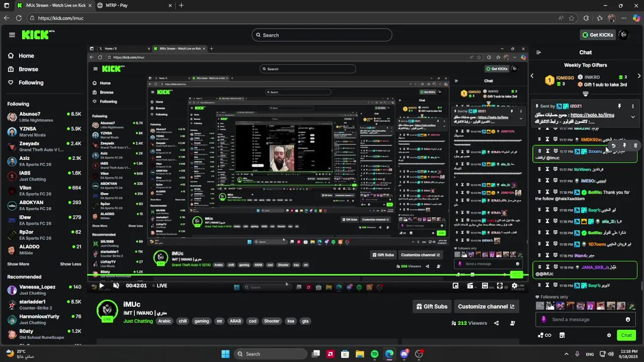Open Customize channel

tap(486, 306)
